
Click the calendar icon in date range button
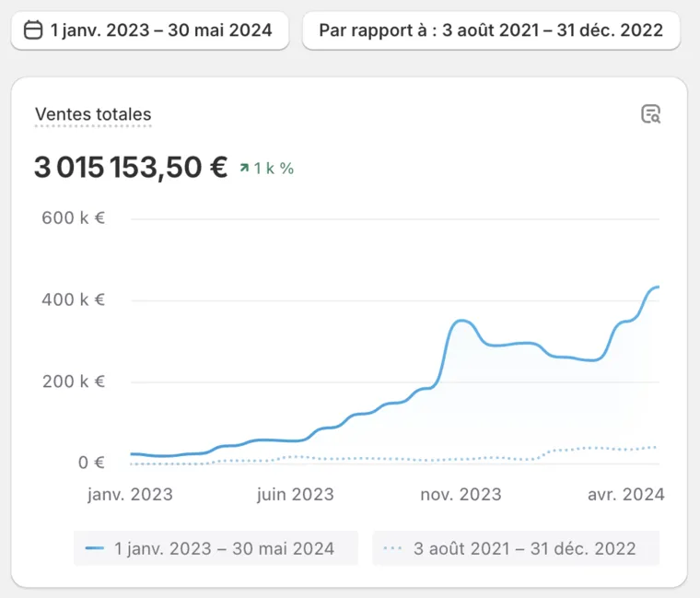pos(33,30)
